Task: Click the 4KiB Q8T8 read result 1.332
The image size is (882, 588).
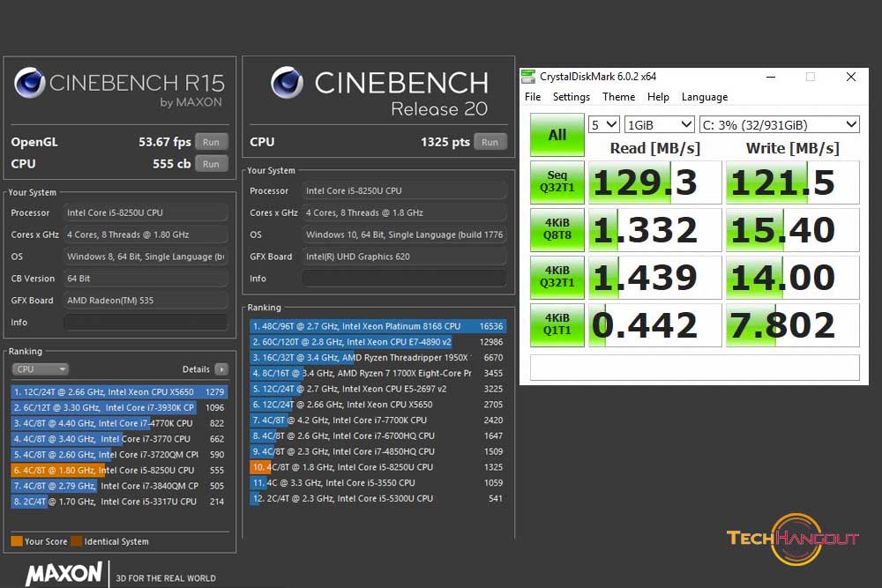Action: pyautogui.click(x=654, y=229)
